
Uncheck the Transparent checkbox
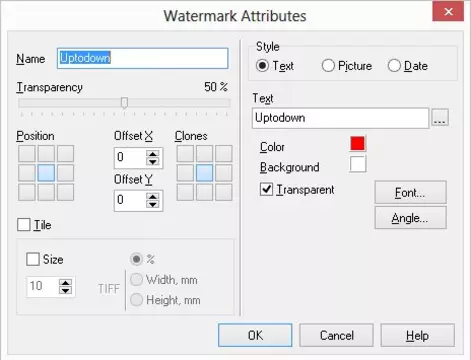coord(266,189)
